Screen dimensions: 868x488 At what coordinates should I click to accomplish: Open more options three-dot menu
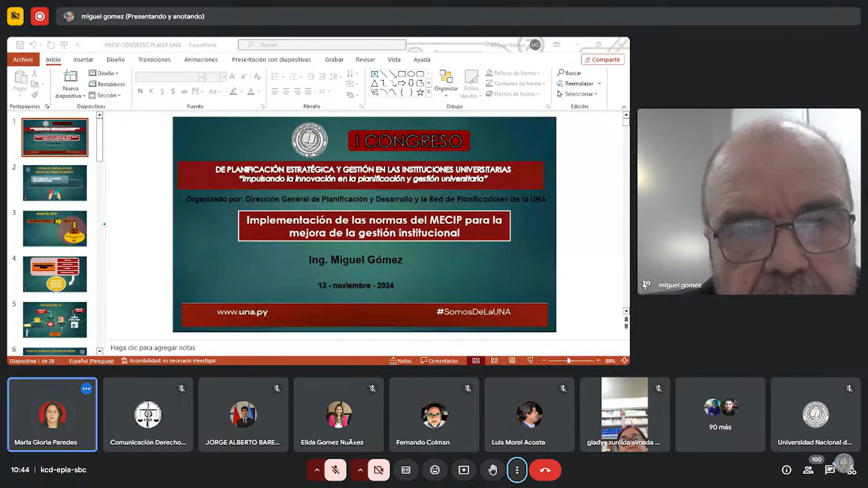click(517, 470)
